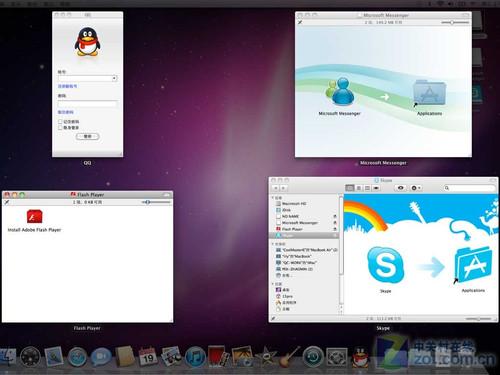Viewport: 500px width, 375px height.
Task: Click forgot password link in QQ
Action: click(66, 112)
